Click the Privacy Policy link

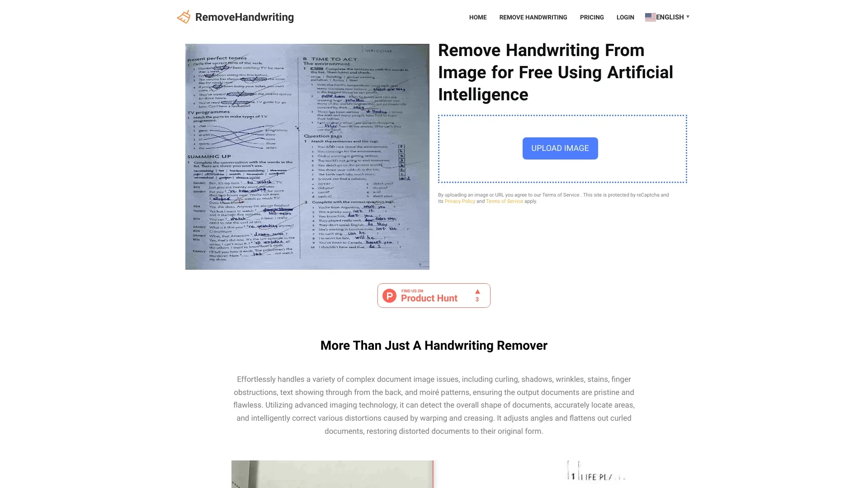tap(460, 201)
